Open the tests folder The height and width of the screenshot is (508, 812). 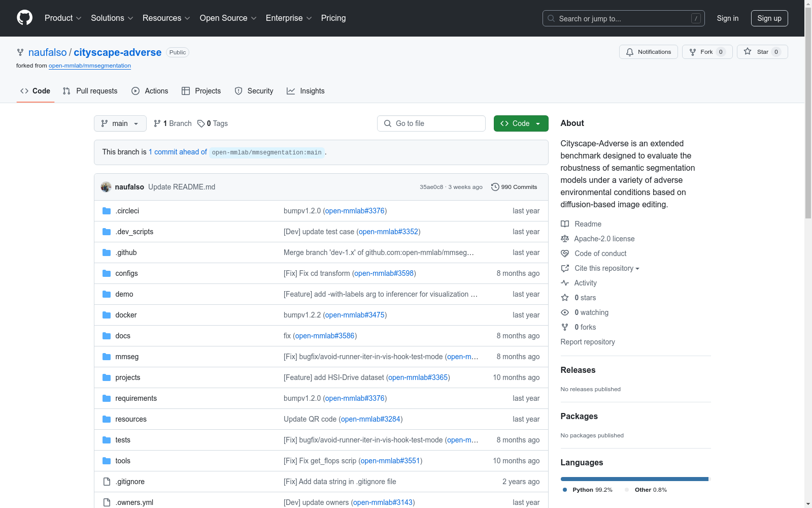coord(123,440)
